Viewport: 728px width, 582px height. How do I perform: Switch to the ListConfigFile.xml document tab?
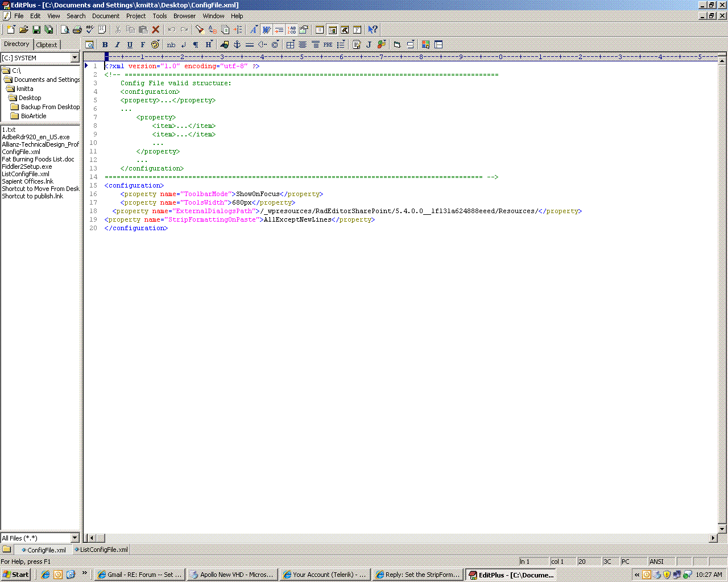101,550
